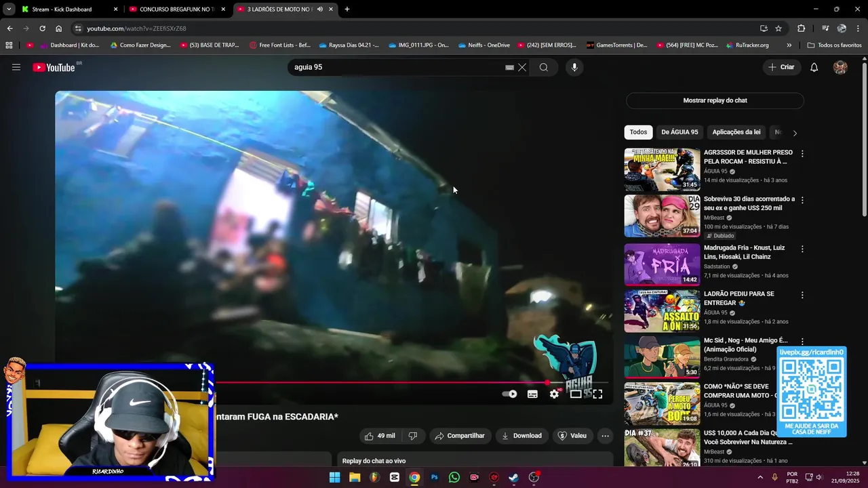
Task: Start voice search with the microphone
Action: coord(574,67)
